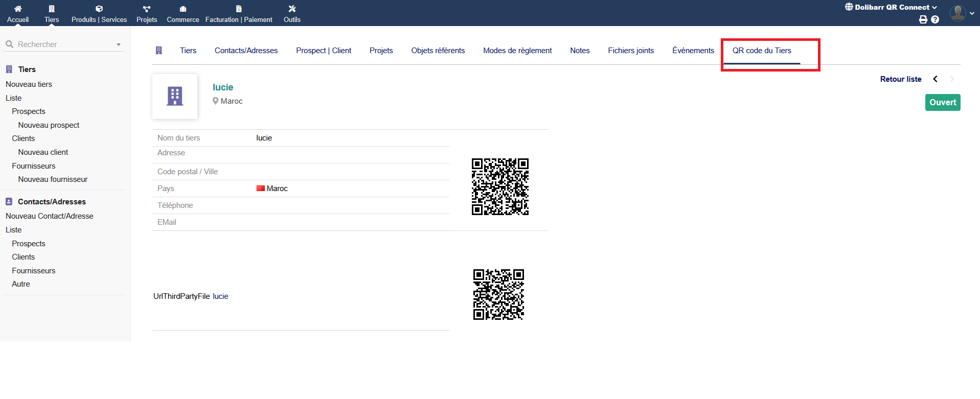Screen dimensions: 980x399
Task: Expand the user avatar menu
Action: pyautogui.click(x=962, y=13)
